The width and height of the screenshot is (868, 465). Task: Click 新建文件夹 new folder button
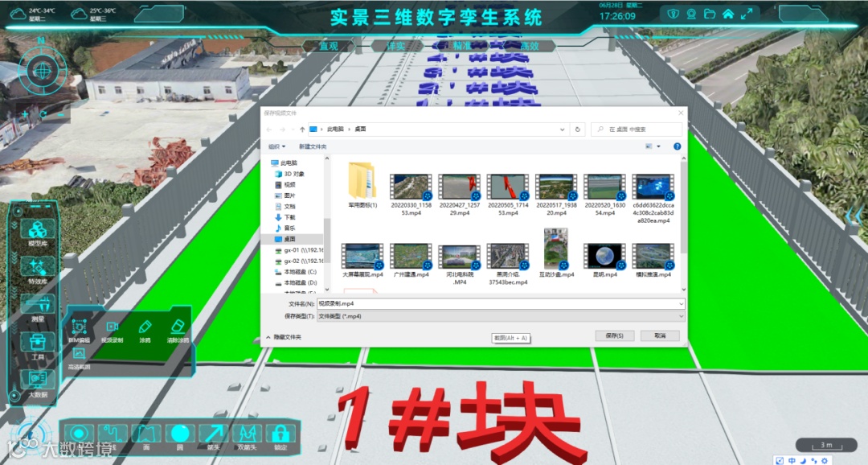pos(313,146)
